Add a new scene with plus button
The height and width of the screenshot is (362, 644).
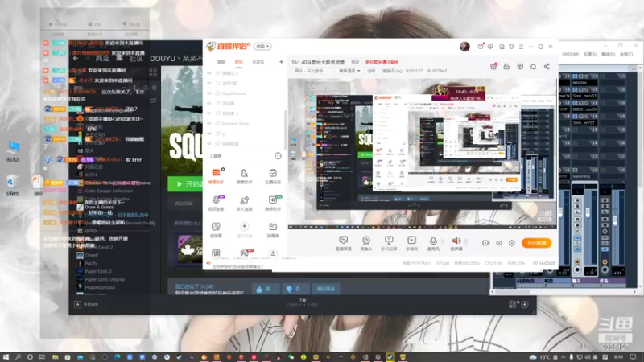[281, 62]
